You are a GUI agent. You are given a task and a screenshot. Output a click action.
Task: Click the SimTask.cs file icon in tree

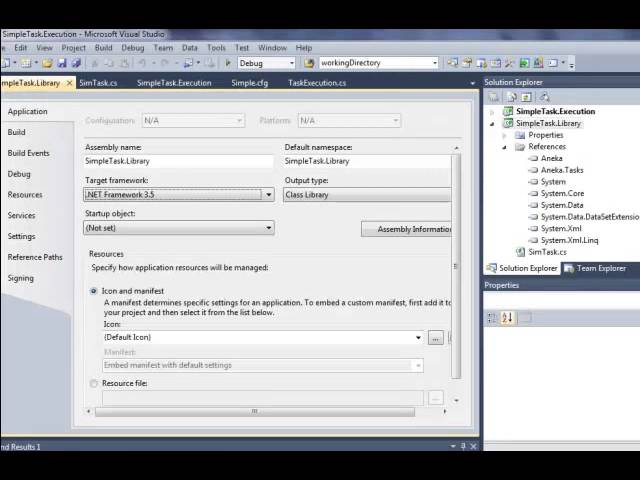[520, 252]
